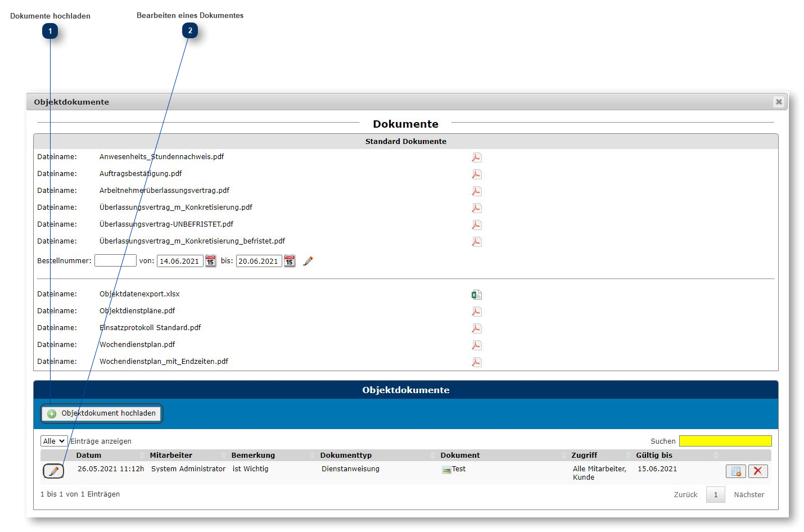The height and width of the screenshot is (532, 804).
Task: Focus the Bestellnummer input field
Action: (x=115, y=260)
